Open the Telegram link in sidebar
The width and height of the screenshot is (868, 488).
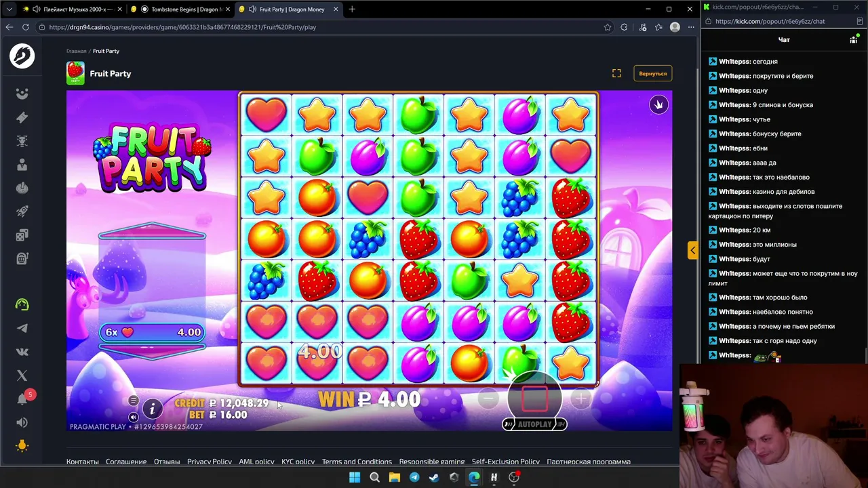point(22,329)
